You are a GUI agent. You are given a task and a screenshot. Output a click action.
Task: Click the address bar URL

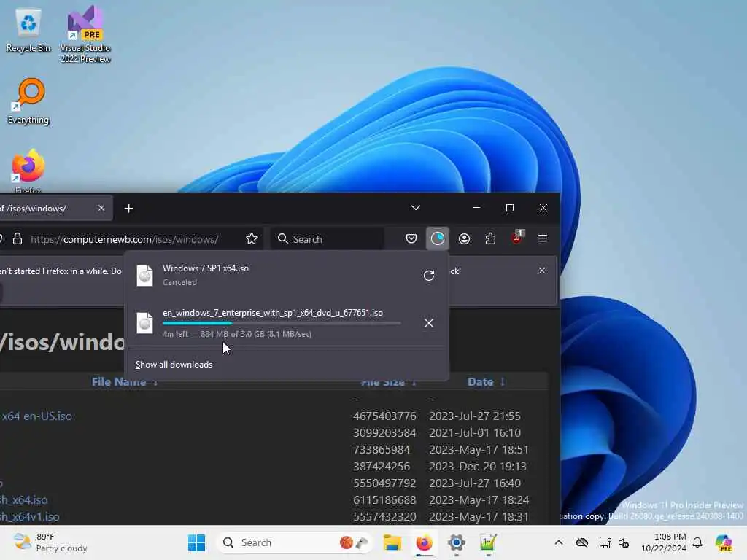[x=124, y=239]
